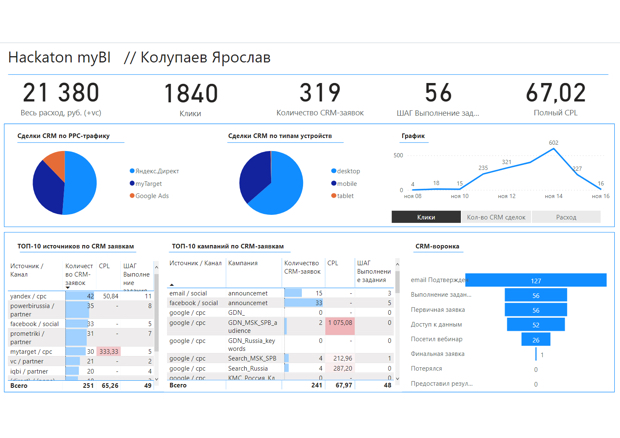The image size is (620, 438).
Task: Click the CRM-воронка title
Action: 437,246
